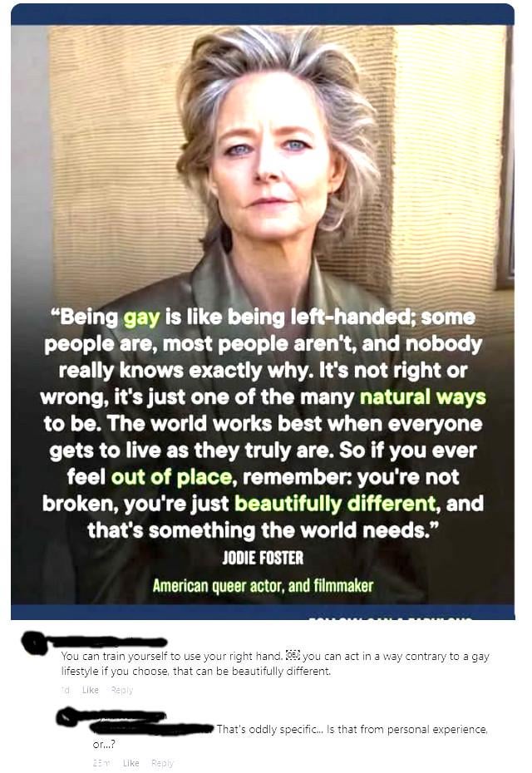Click the reply author's redacted avatar
This screenshot has width=532, height=773.
[x=66, y=717]
